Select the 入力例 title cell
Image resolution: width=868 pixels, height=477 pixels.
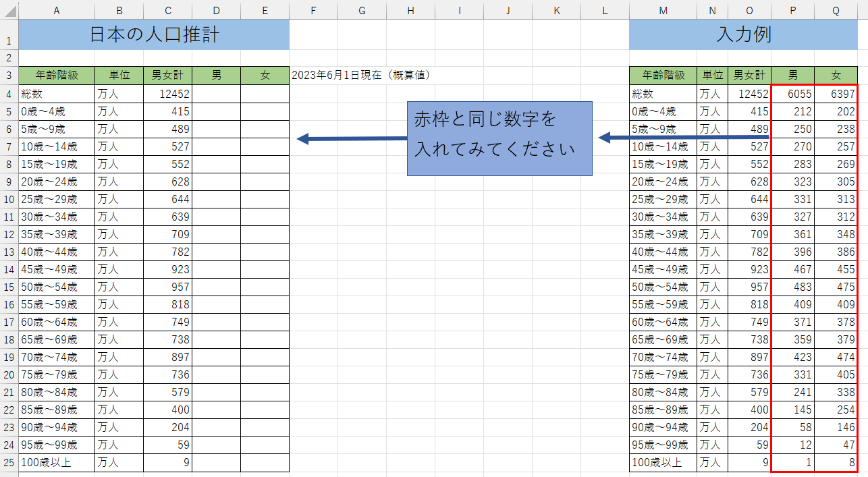point(744,34)
